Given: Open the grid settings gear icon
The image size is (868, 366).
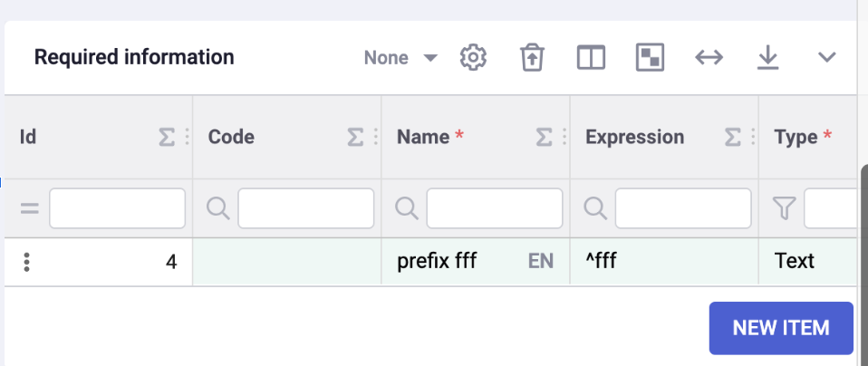Looking at the screenshot, I should click(x=474, y=58).
